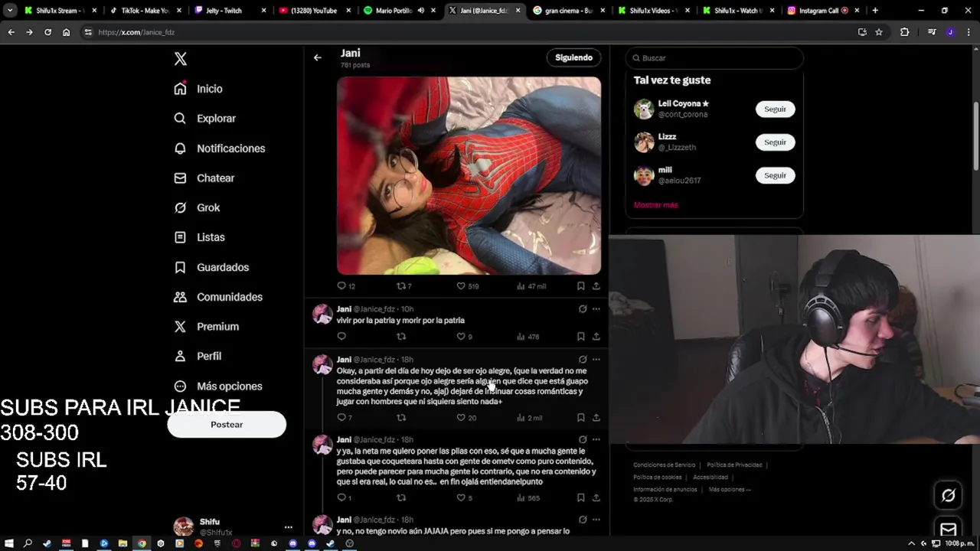
Task: Click the Postear button
Action: (227, 425)
